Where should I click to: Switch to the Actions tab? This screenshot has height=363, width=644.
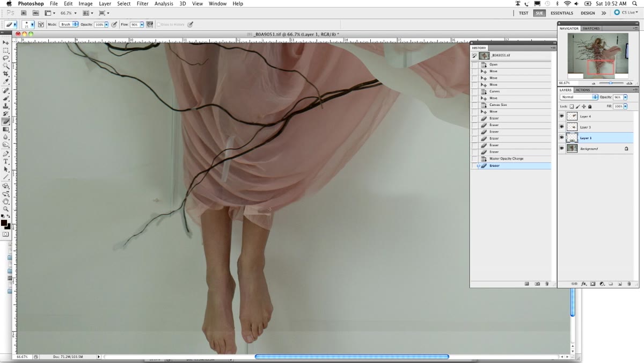[583, 90]
